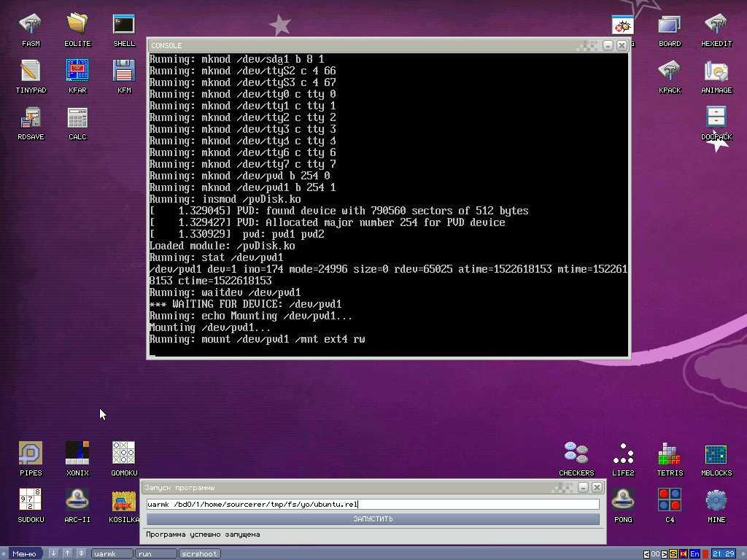Open the ANIMAGE image editor icon

click(716, 71)
